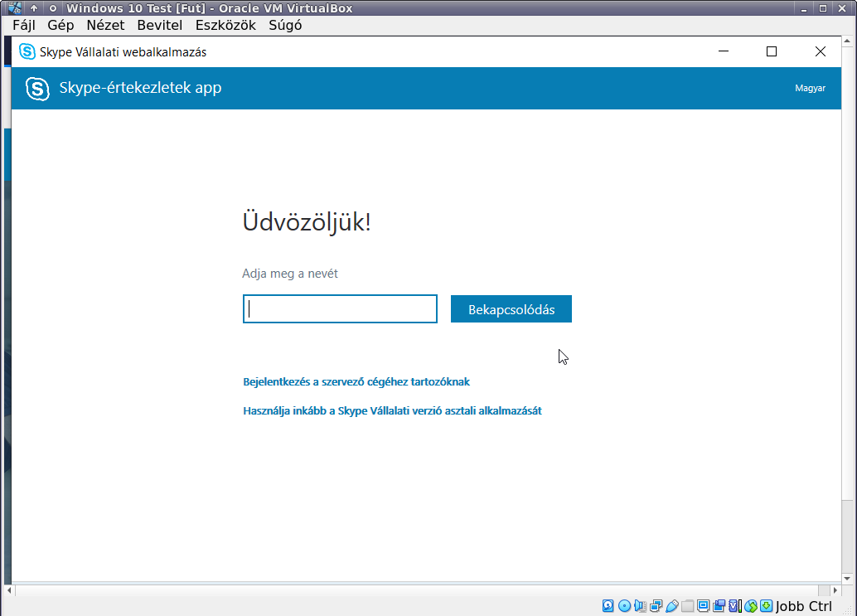Click the Bekapcsolódás button
Viewport: 857px width, 616px height.
511,309
